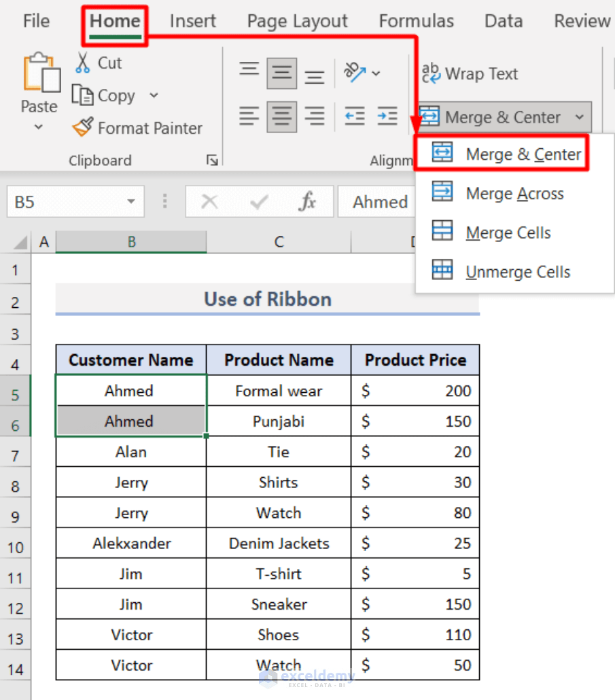This screenshot has height=700, width=615.
Task: Switch to the Formulas ribbon tab
Action: [416, 20]
